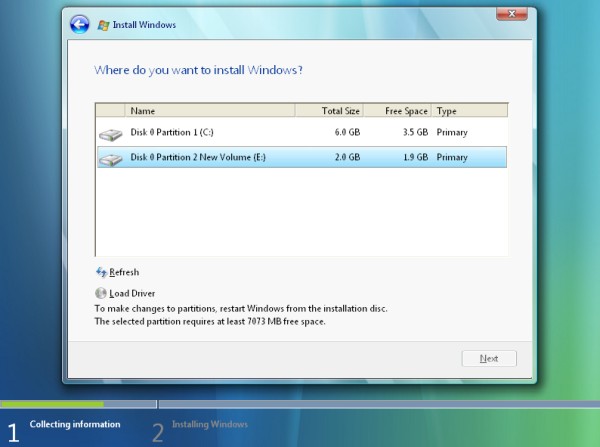Image resolution: width=600 pixels, height=447 pixels.
Task: Close the Install Windows dialog
Action: [512, 14]
